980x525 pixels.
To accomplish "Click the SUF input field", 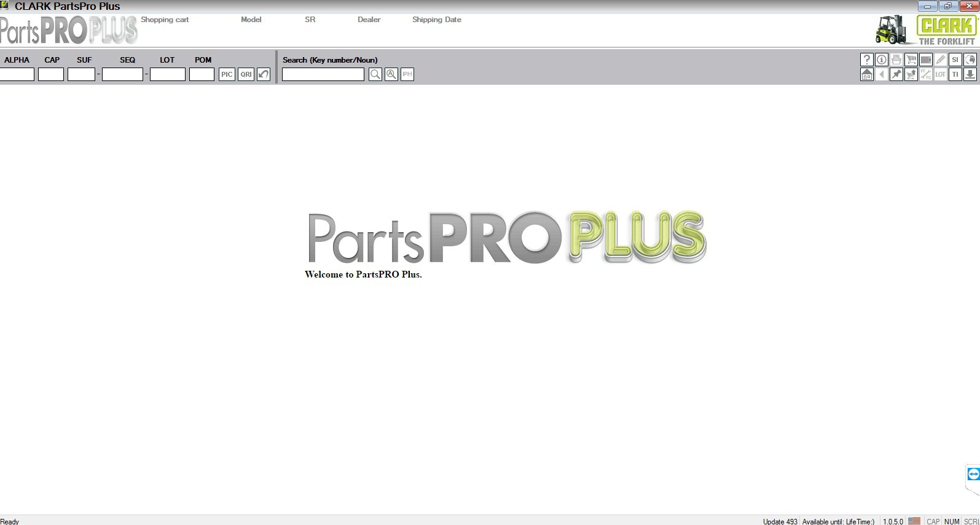I will 81,74.
